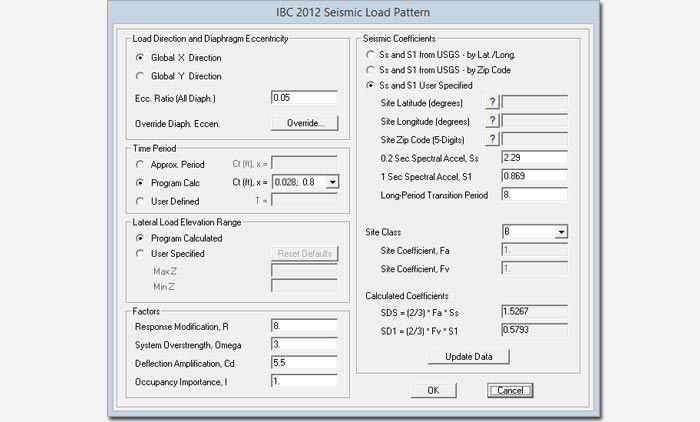Click help button next to Site Longitude
Screen dimensions: 700x422
492,121
